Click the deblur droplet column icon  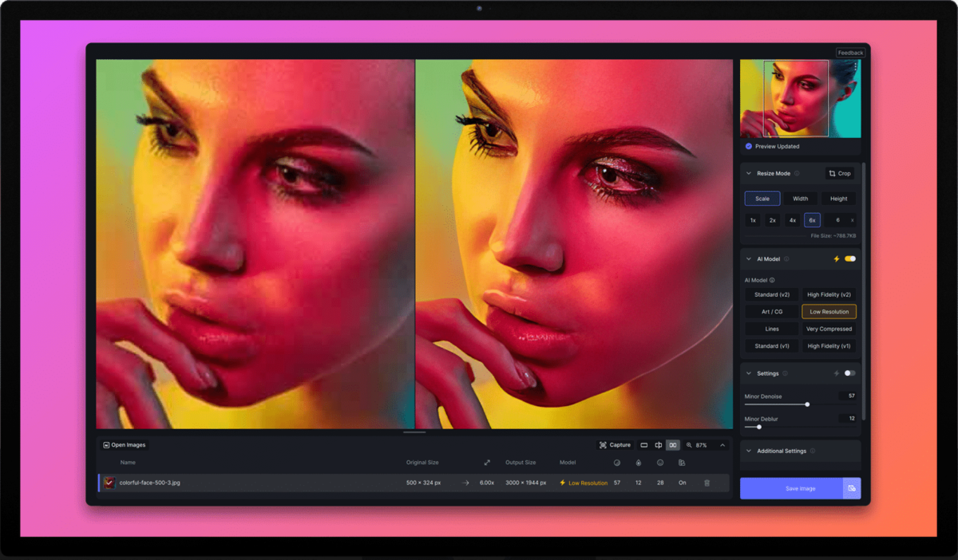tap(639, 463)
